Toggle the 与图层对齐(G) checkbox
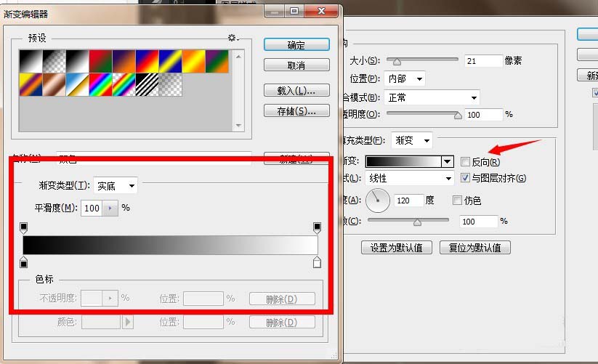 coord(465,177)
